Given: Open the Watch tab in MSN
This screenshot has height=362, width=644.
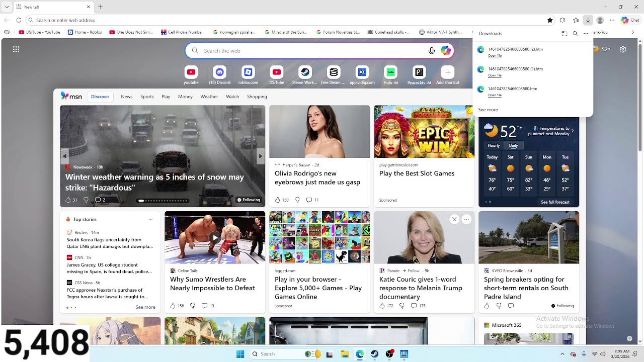Looking at the screenshot, I should pos(232,97).
